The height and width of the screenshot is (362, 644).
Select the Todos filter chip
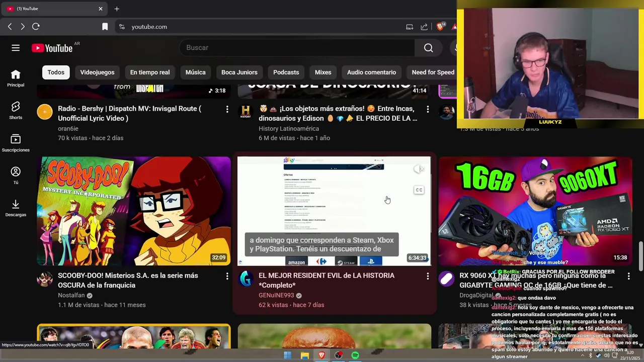coord(56,72)
